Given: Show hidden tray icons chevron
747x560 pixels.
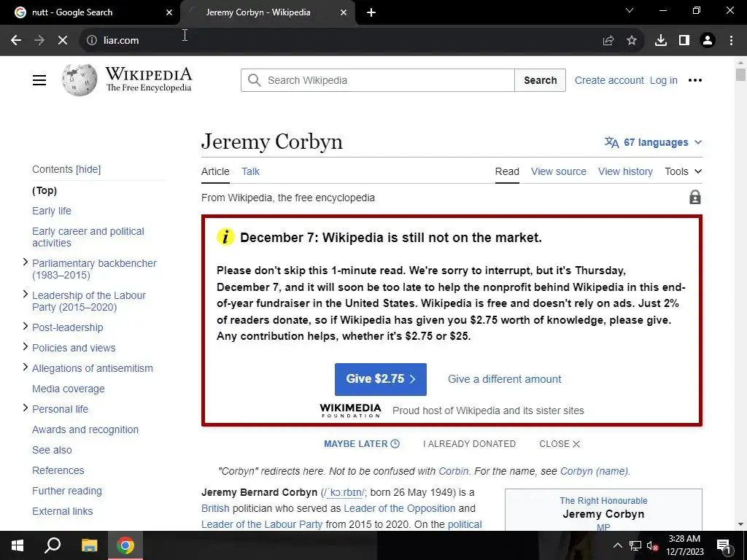Looking at the screenshot, I should pos(617,545).
